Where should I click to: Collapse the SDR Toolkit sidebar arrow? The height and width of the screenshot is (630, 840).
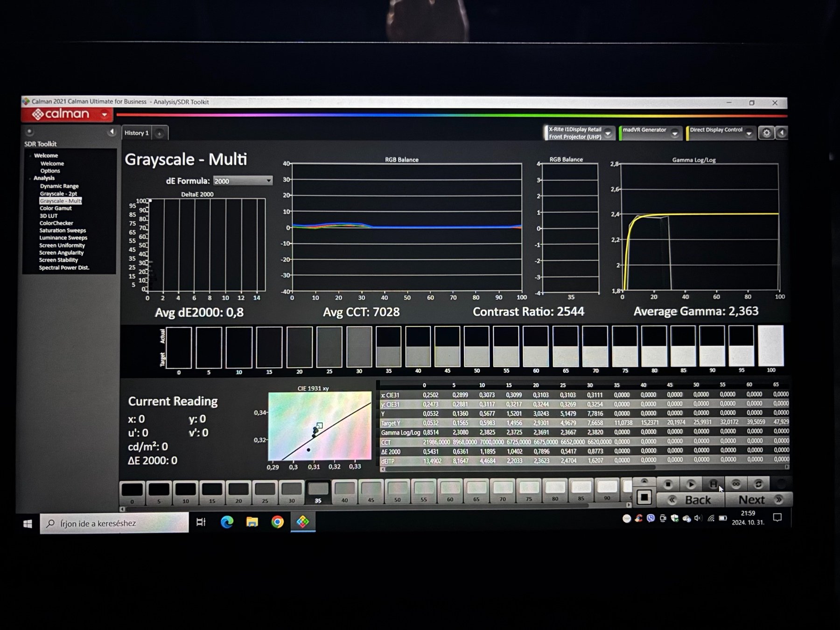click(x=112, y=132)
